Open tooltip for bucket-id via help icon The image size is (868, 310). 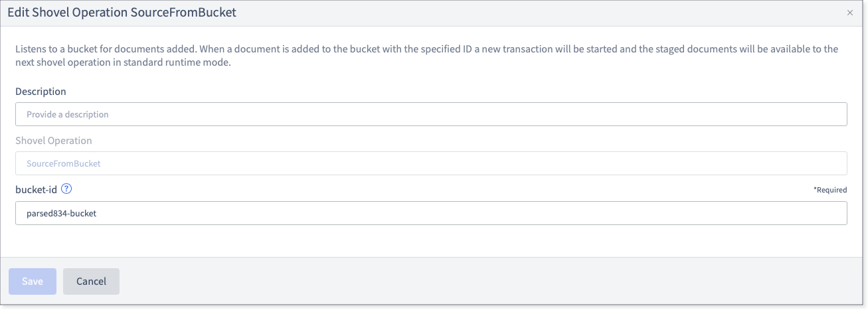tap(66, 189)
